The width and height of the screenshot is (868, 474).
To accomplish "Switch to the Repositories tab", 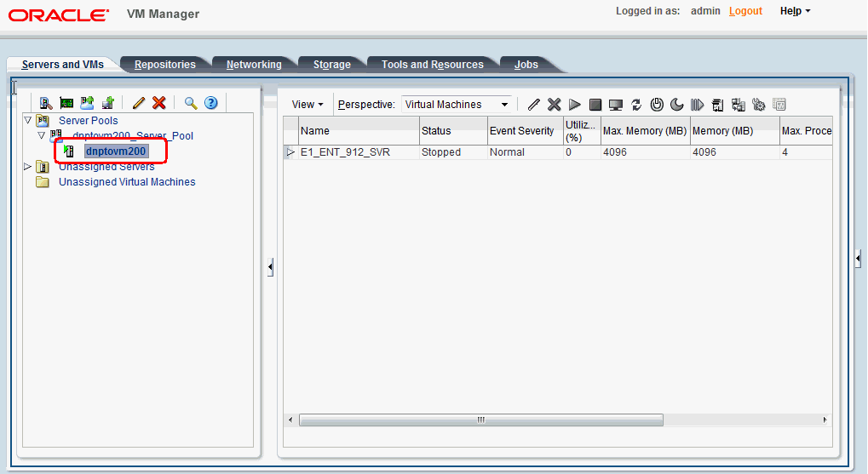I will click(x=165, y=65).
